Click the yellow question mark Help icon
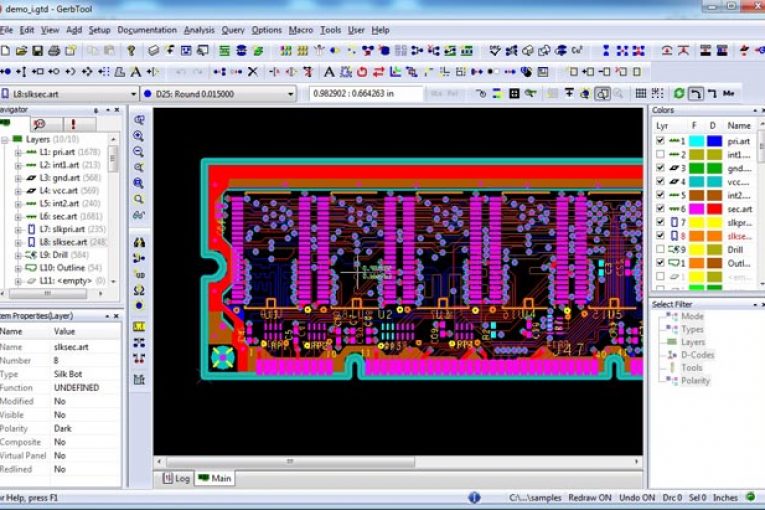The height and width of the screenshot is (510, 765). pos(131,50)
